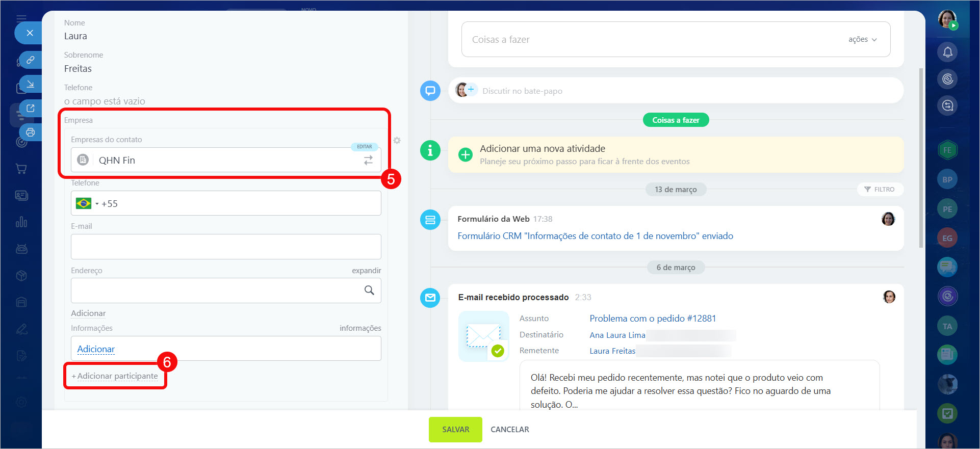Open the field settings gear icon

(x=397, y=140)
